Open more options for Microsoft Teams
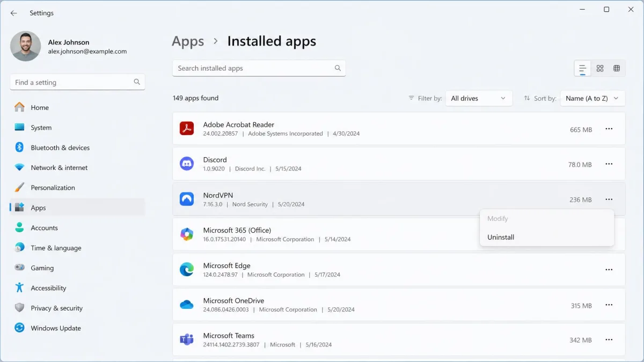 click(x=609, y=340)
